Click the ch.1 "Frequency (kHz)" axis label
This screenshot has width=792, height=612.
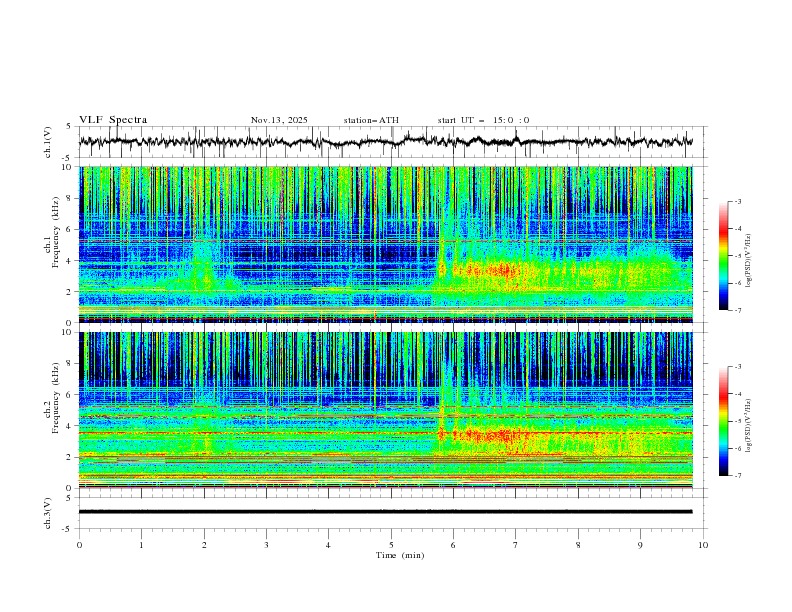55,232
